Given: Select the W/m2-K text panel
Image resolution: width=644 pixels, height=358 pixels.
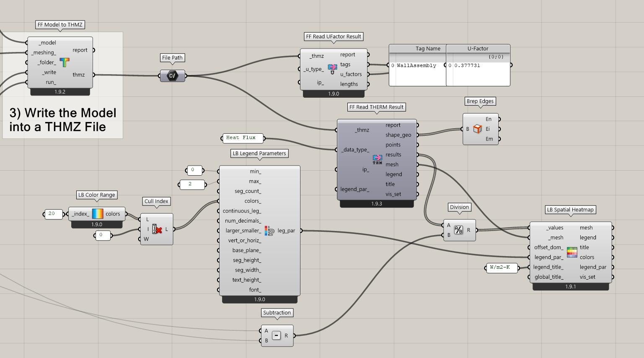Looking at the screenshot, I should (x=501, y=267).
